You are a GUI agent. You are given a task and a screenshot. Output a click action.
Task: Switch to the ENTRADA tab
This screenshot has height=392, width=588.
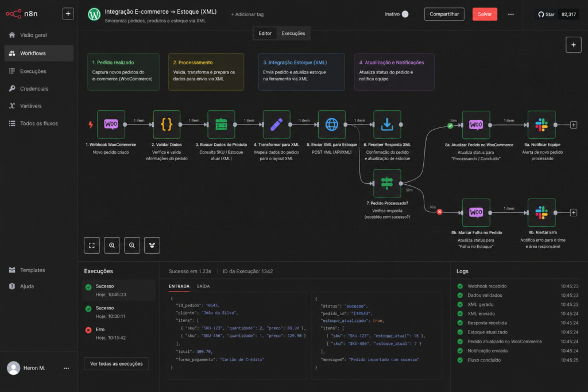(179, 286)
